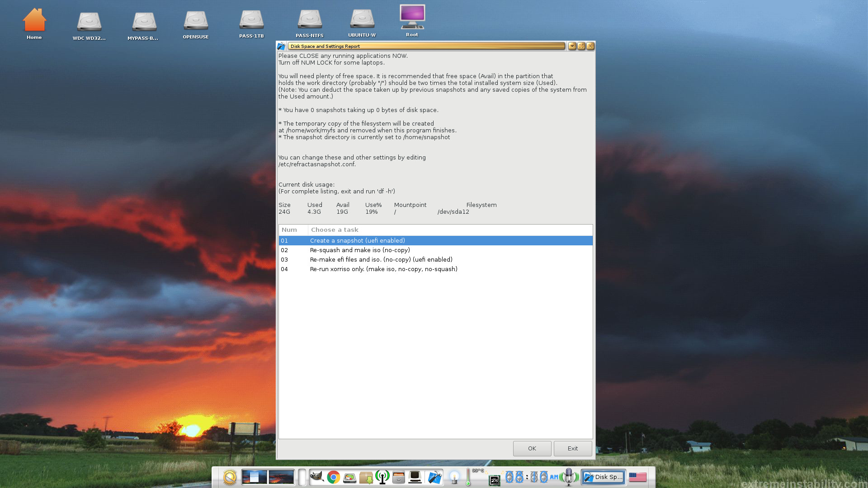868x488 pixels.
Task: Select task 04 Re-run xorriso only
Action: click(383, 269)
